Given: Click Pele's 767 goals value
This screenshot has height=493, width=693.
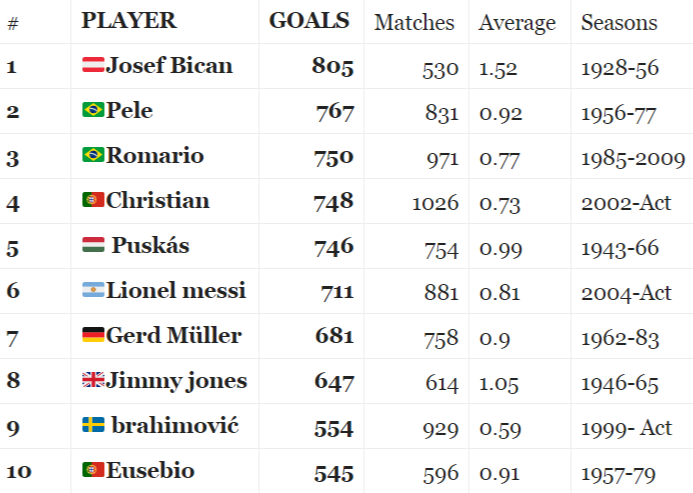Looking at the screenshot, I should coord(334,112).
